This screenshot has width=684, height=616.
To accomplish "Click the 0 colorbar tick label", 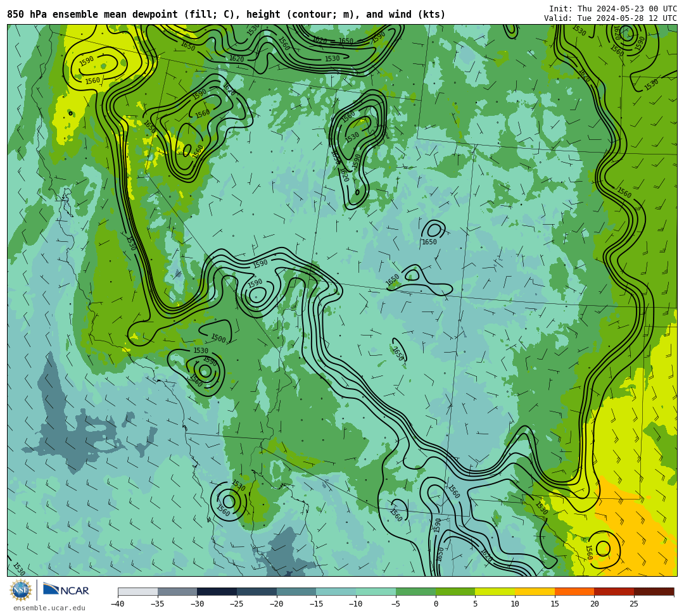I will click(x=436, y=604).
